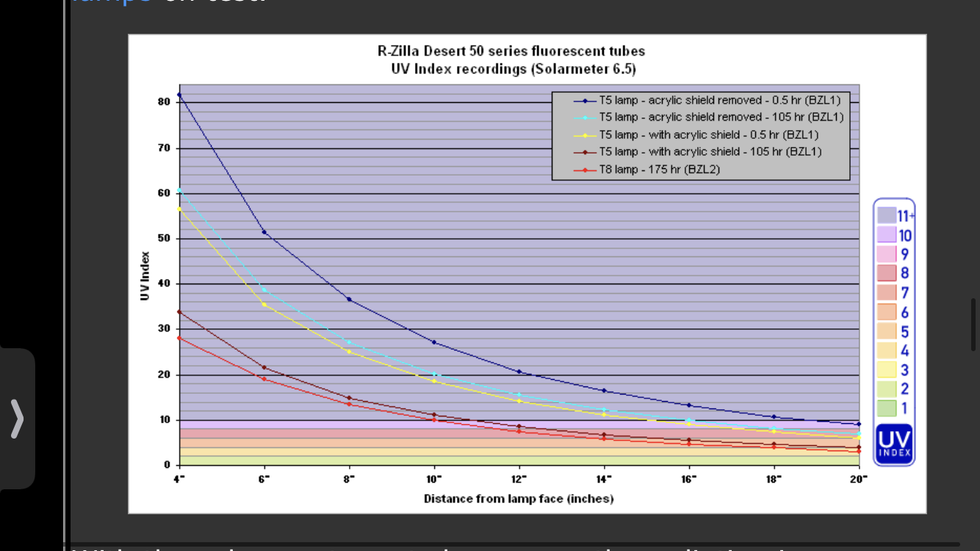Click the UV INDEX logo badge
Screen dimensions: 980x551
click(x=894, y=444)
